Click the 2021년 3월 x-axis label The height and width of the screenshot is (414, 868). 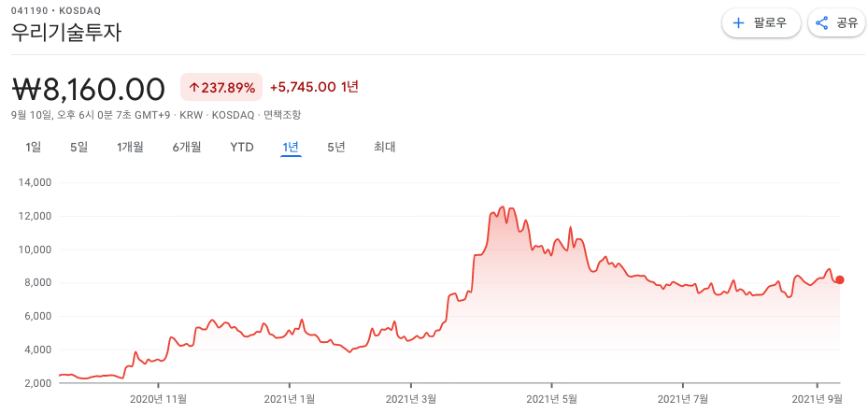[x=411, y=398]
